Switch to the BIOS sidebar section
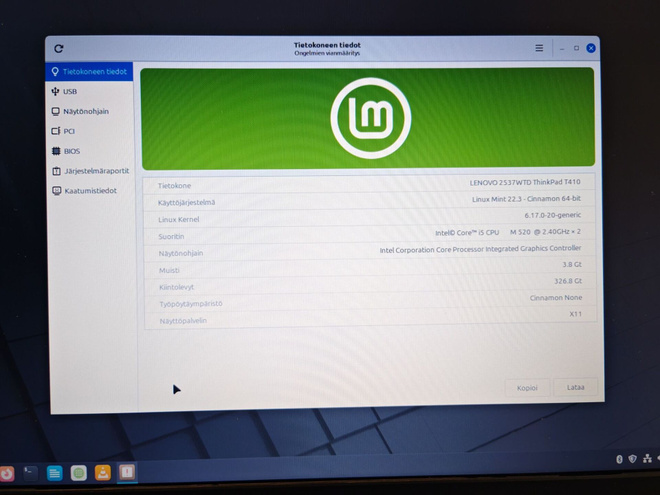 click(x=91, y=151)
